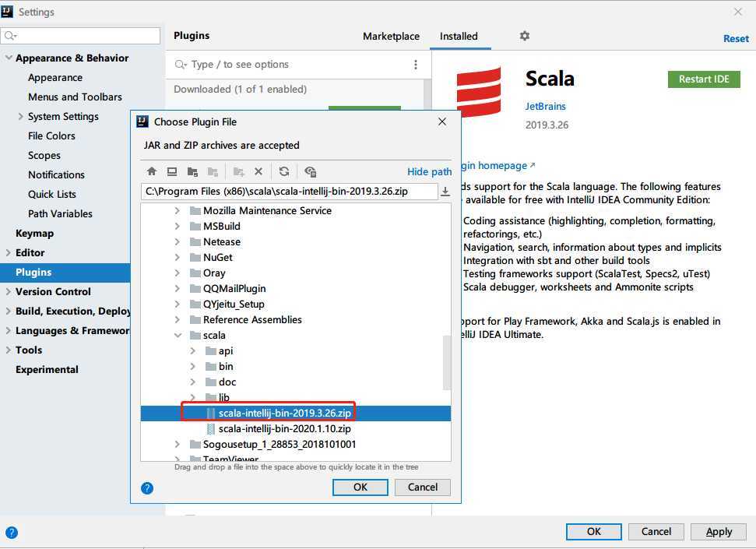
Task: Open the Appearance settings page
Action: click(55, 78)
